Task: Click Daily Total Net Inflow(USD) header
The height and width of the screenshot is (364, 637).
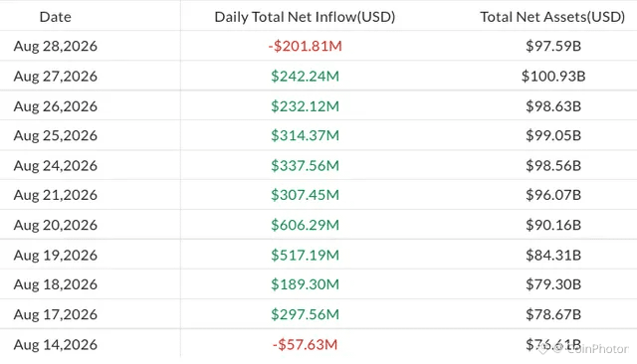Action: point(305,17)
